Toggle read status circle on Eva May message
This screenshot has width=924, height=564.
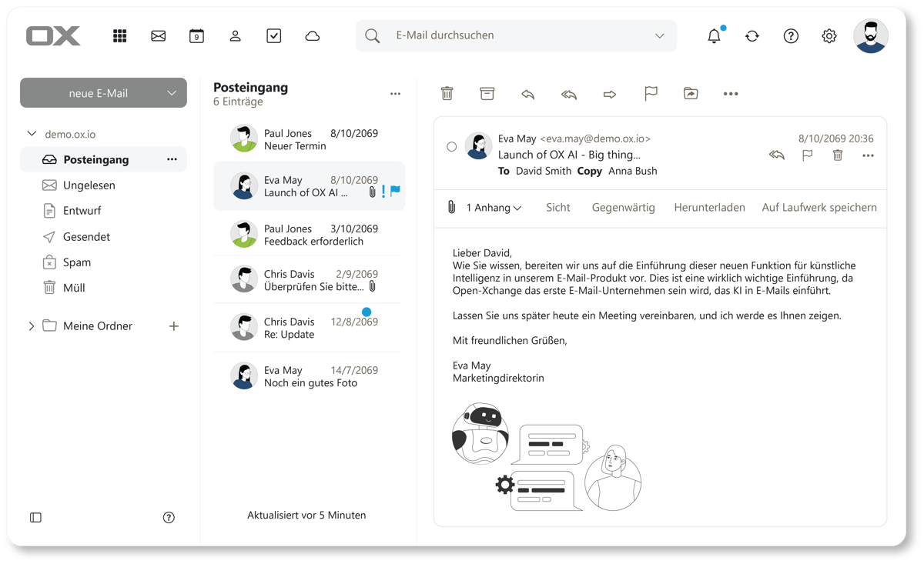(452, 146)
